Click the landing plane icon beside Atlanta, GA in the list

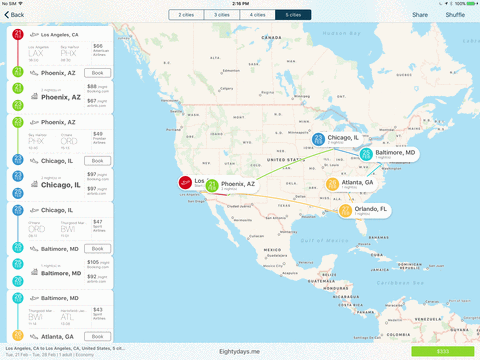[34, 337]
